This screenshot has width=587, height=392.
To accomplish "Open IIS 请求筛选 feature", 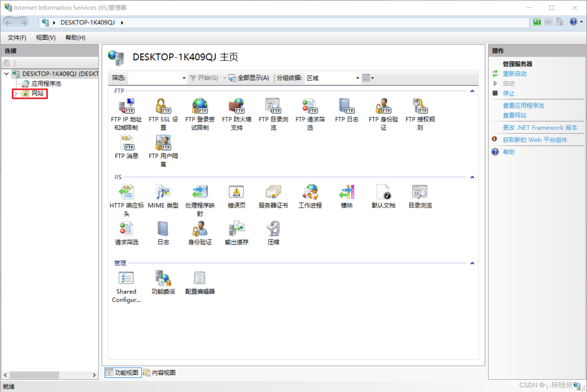I will coord(126,233).
